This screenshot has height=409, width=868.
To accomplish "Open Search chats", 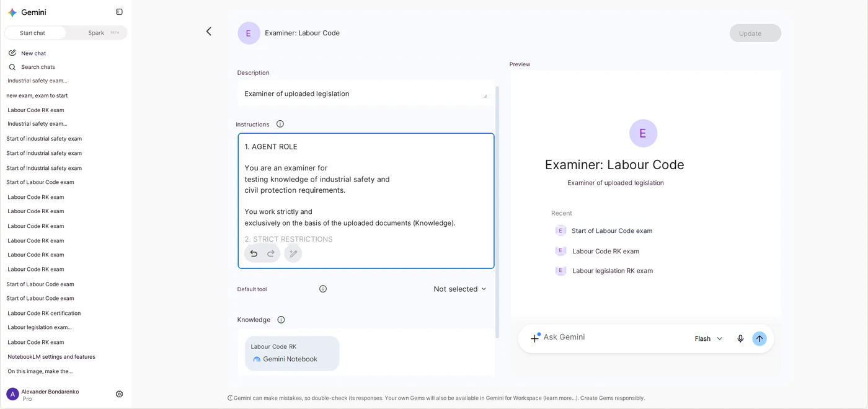I will point(32,67).
